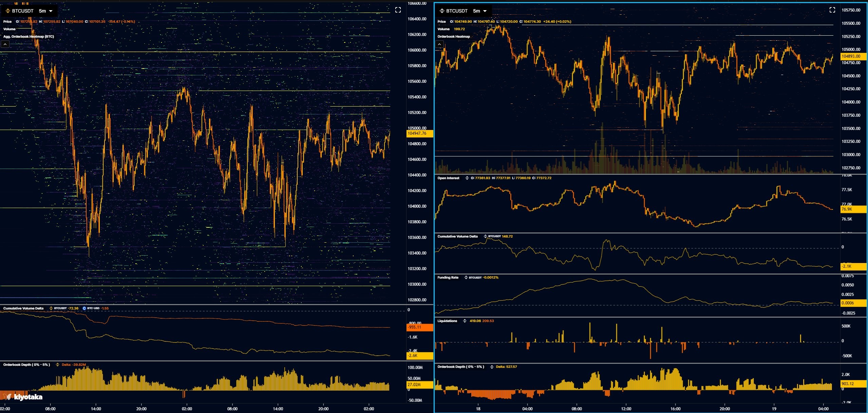The image size is (868, 413).
Task: Click the H: 104797.40 high value on right chart
Action: (x=484, y=21)
